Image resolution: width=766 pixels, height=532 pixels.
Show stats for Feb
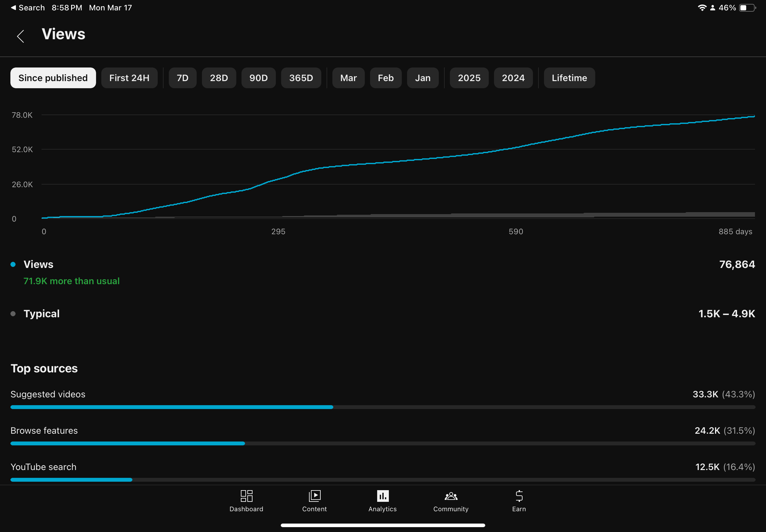pos(386,78)
